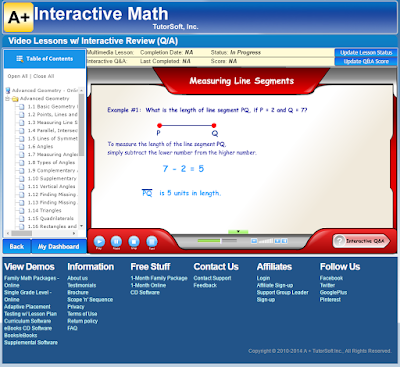
Task: Open lesson 1.12 Finding Missing
Action: 53,195
